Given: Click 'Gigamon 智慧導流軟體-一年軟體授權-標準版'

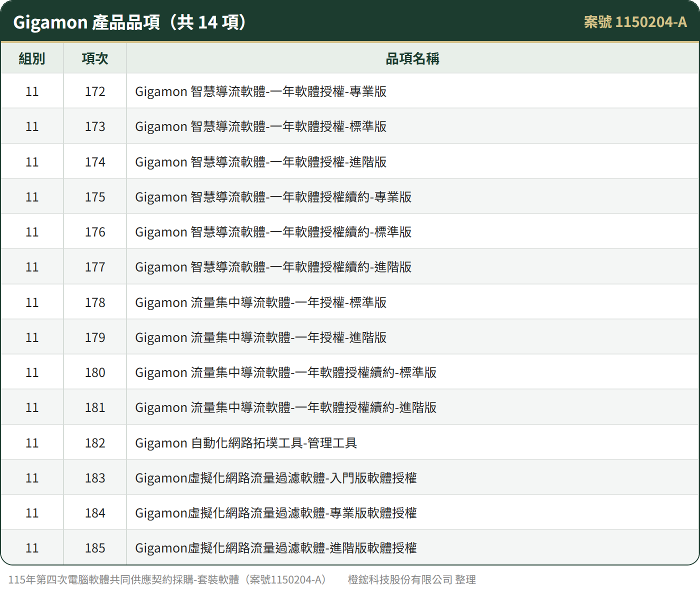Looking at the screenshot, I should coord(261,126).
